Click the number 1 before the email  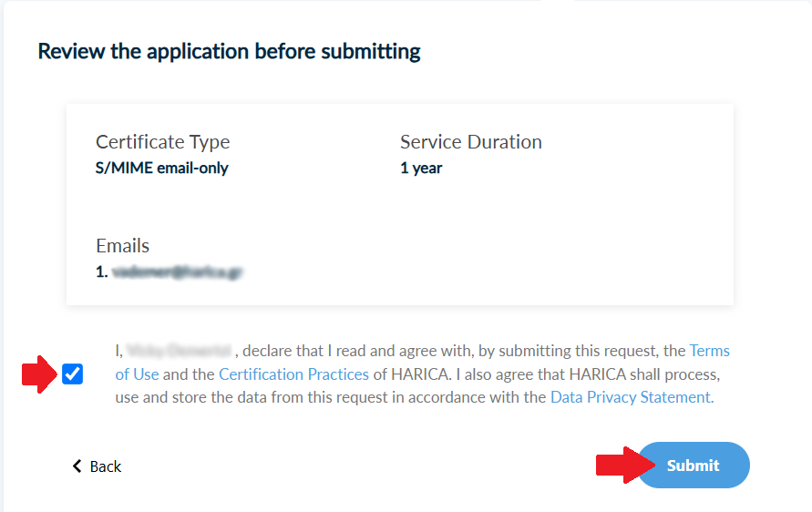(x=101, y=271)
